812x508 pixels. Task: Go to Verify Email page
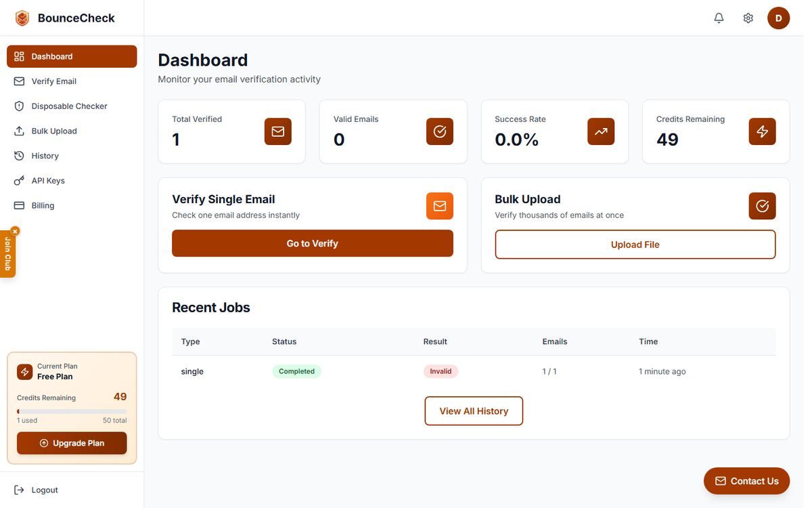click(72, 81)
